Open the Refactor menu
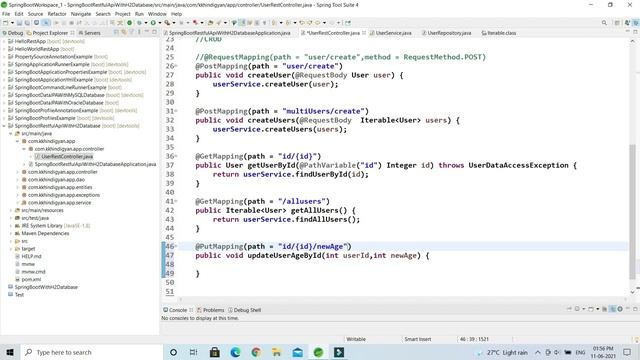The width and height of the screenshot is (640, 360). click(57, 14)
